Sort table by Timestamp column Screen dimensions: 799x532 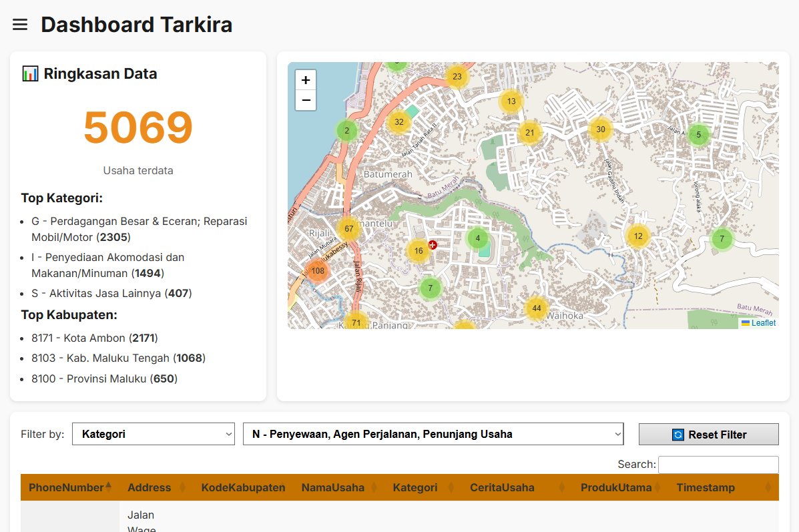click(x=723, y=488)
